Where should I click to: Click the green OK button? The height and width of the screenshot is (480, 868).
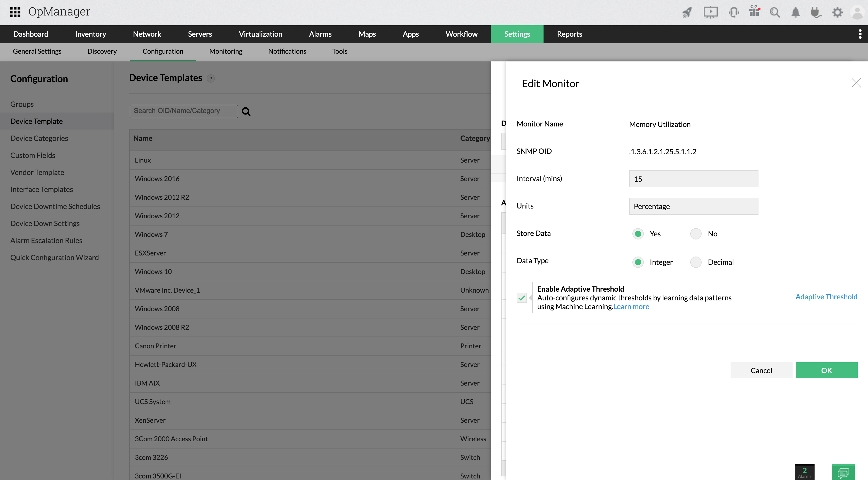pos(826,370)
